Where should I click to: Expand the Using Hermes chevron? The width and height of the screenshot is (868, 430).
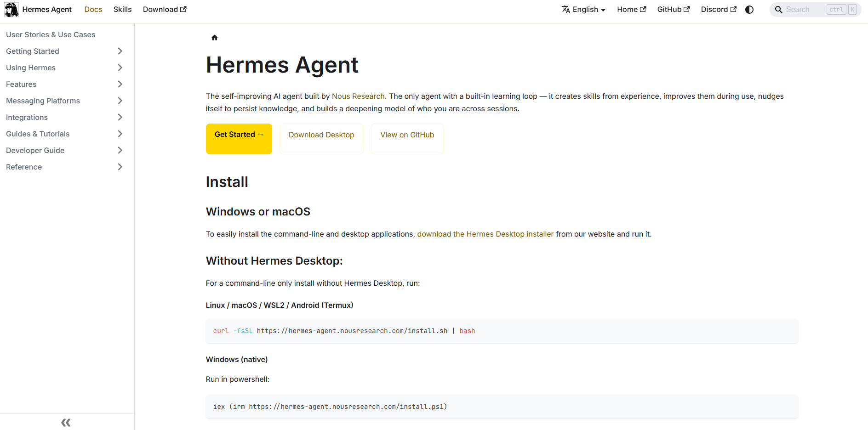pyautogui.click(x=120, y=68)
